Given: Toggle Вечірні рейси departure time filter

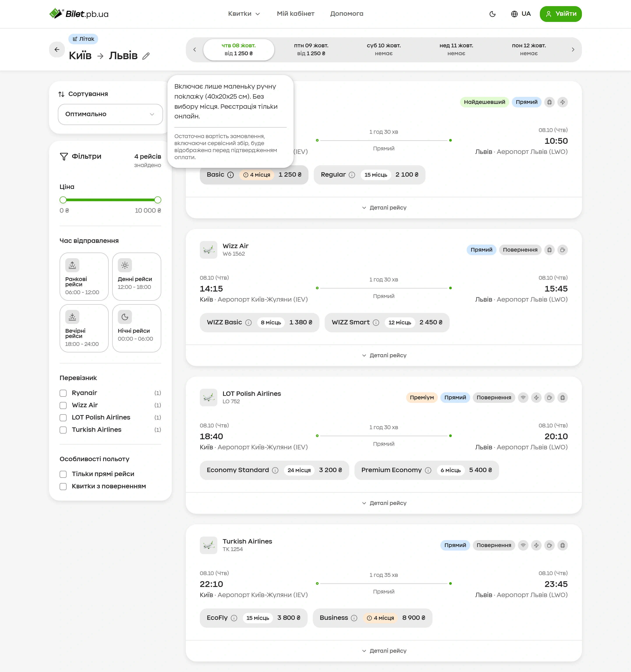Looking at the screenshot, I should click(84, 328).
